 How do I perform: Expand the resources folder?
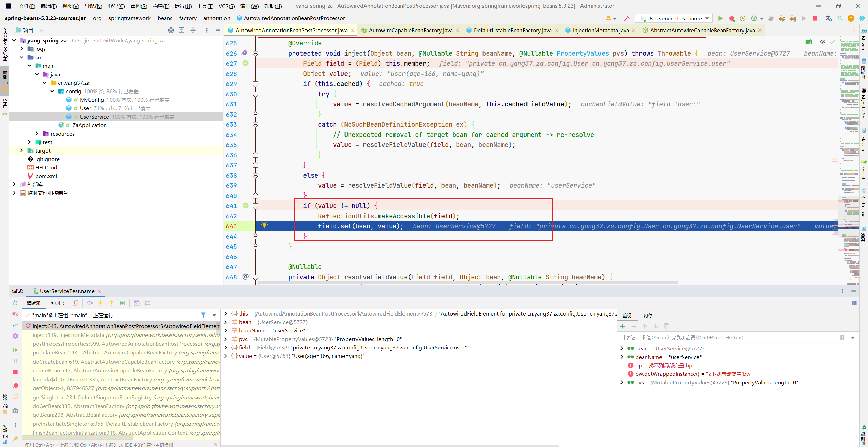click(37, 134)
